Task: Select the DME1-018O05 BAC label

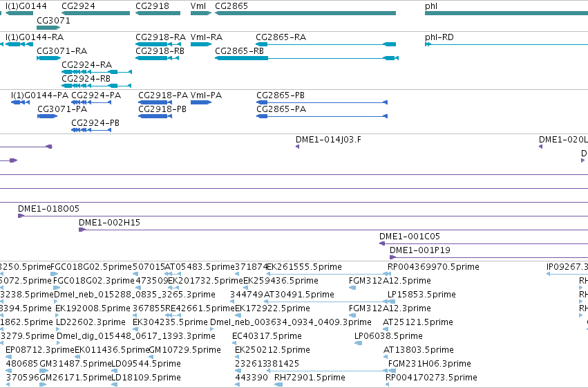Action: pos(49,209)
